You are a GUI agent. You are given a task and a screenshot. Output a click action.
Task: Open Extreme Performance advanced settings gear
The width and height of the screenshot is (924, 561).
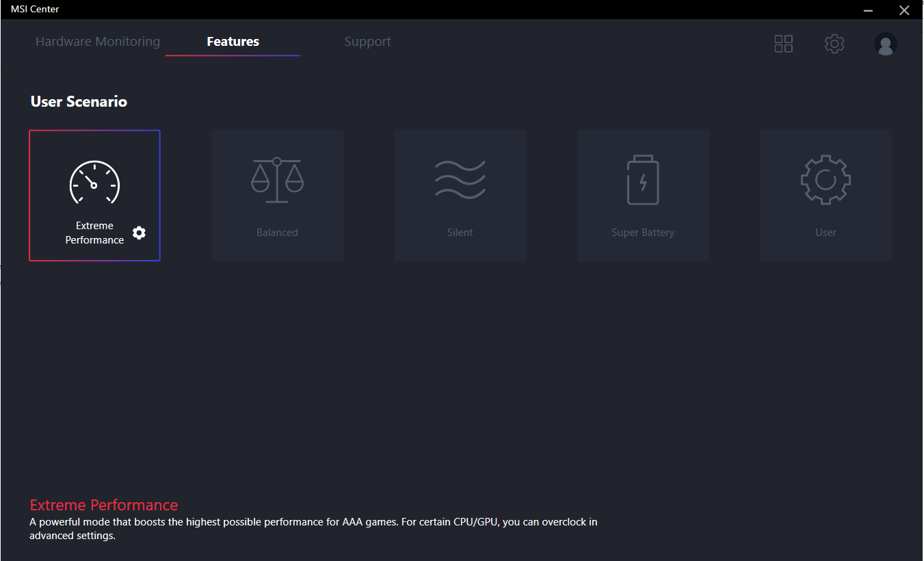(139, 233)
